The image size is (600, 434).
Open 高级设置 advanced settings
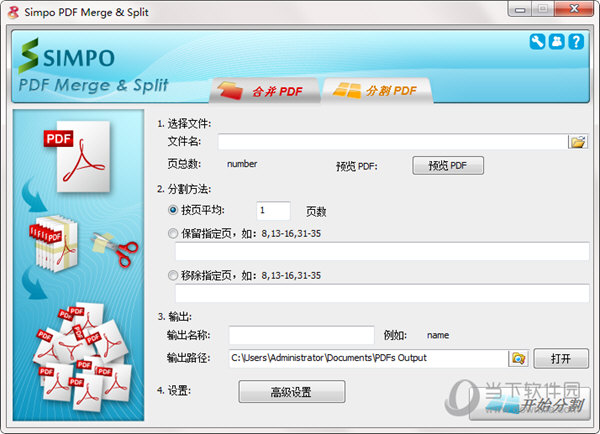click(x=292, y=392)
